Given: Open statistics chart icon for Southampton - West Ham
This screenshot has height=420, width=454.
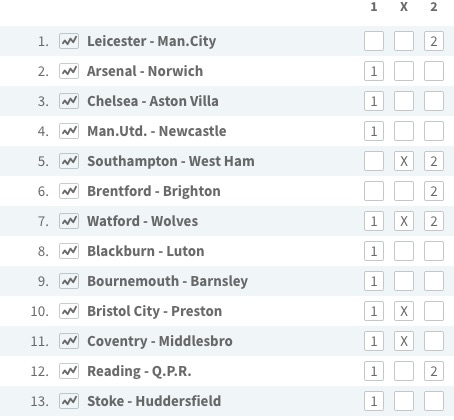Looking at the screenshot, I should point(69,161).
